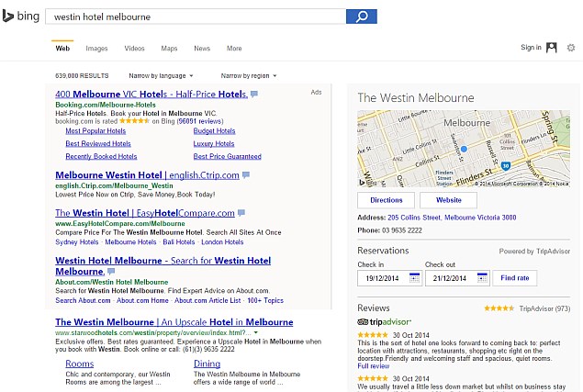
Task: Click the Check out date field
Action: coord(457,278)
